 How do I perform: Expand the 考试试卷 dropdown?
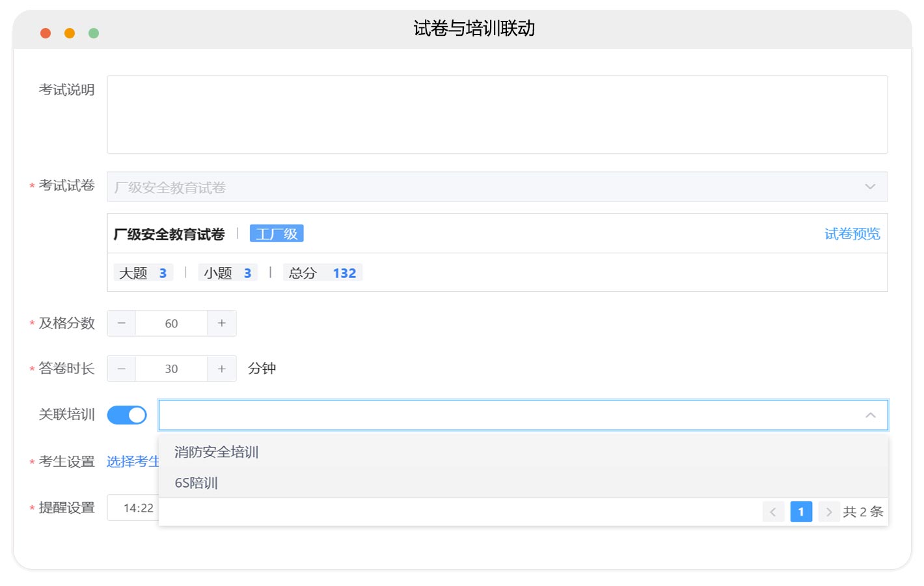click(870, 187)
